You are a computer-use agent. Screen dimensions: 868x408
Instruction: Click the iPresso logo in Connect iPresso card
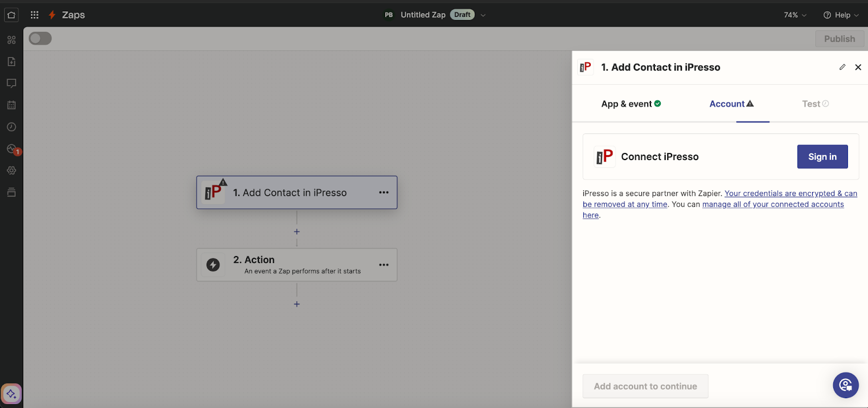point(604,157)
